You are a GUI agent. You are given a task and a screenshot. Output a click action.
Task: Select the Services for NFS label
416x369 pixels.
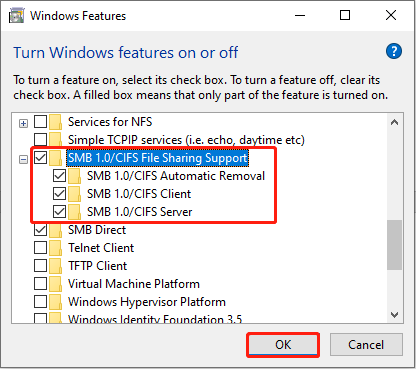[110, 122]
